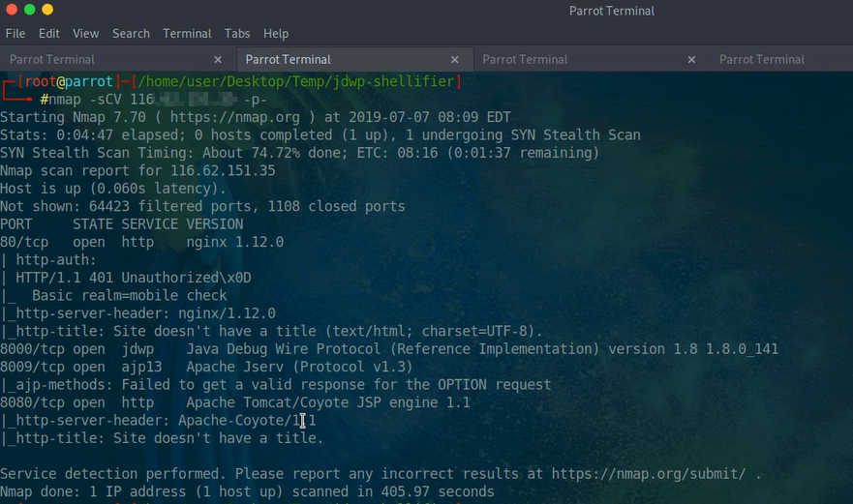This screenshot has height=504, width=853.
Task: Click 'http-server-header: Apache-Coyote/1.1' line
Action: coord(158,421)
